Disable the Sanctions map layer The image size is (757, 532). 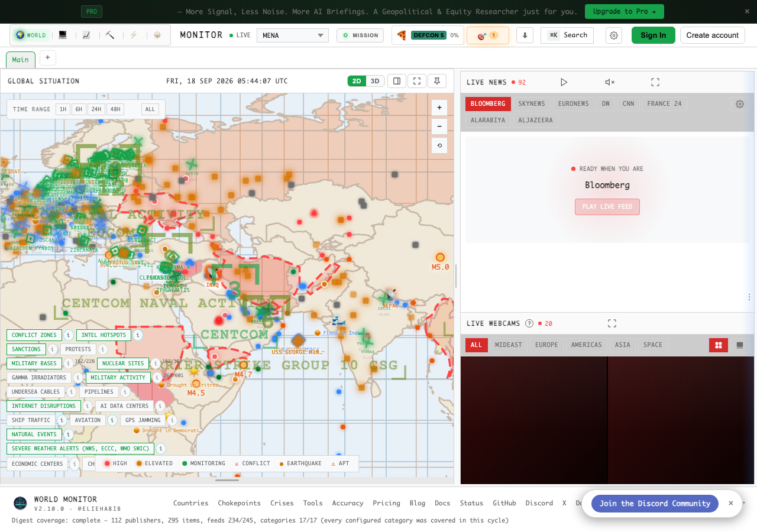(x=26, y=349)
